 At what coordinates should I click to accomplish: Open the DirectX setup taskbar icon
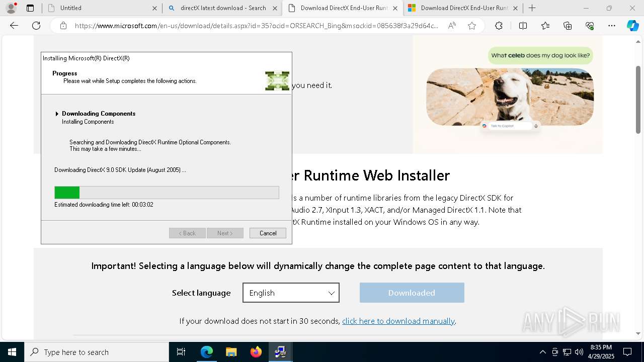point(281,352)
